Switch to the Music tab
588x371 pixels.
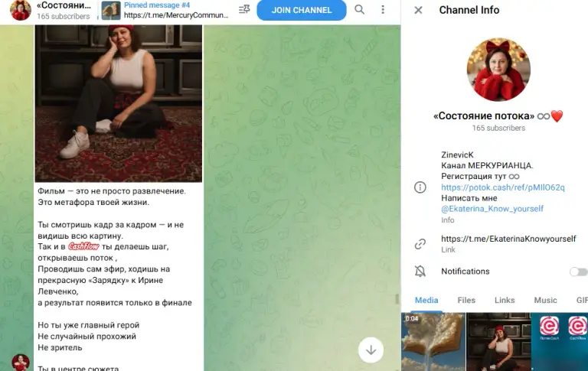[x=545, y=300]
